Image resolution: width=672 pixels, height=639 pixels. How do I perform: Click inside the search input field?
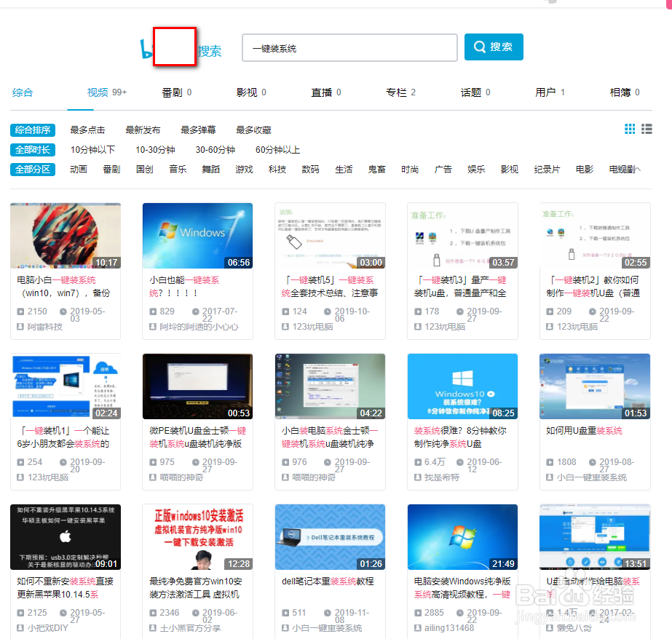(349, 46)
